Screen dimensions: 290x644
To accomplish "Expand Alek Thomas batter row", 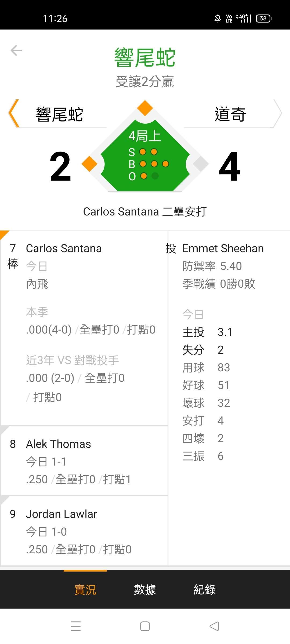I will click(x=84, y=461).
